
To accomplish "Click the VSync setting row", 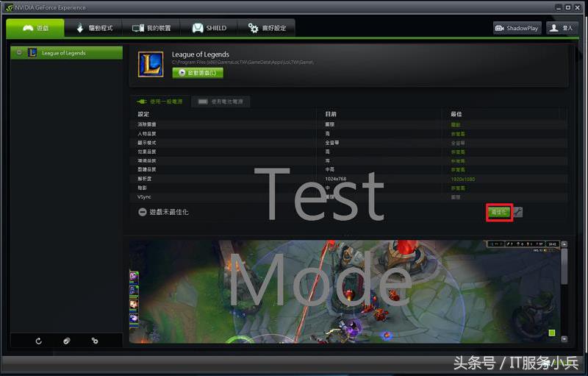I will tap(348, 197).
